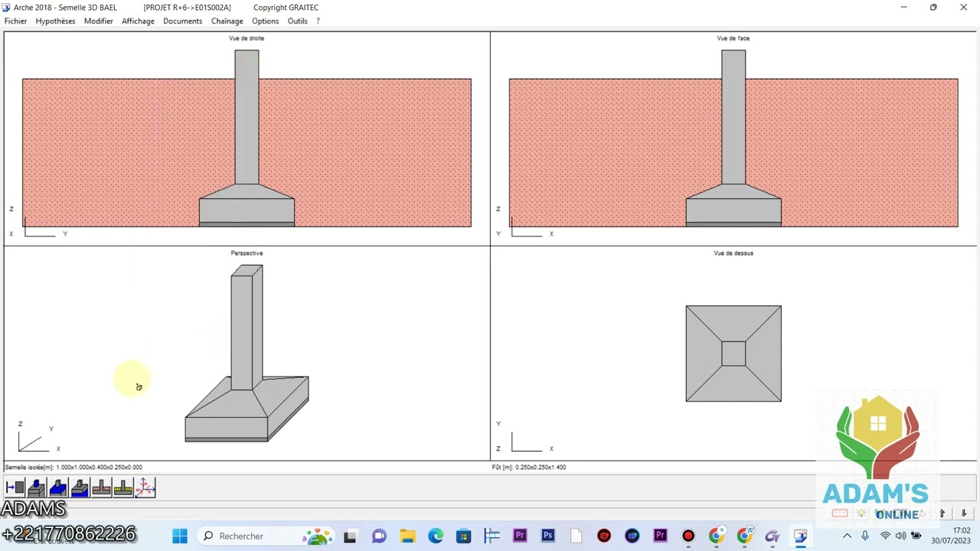Click the footing icon with blue base
The image size is (980, 551).
point(80,487)
